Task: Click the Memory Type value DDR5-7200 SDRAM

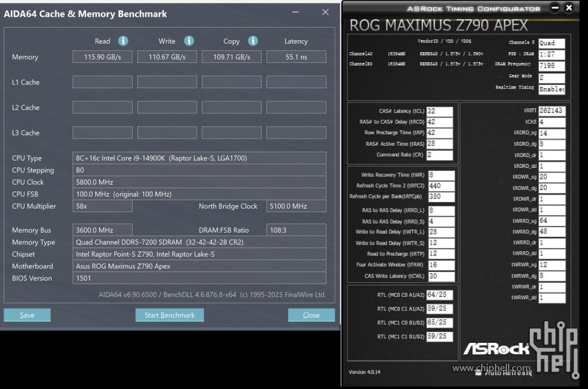Action: point(199,242)
